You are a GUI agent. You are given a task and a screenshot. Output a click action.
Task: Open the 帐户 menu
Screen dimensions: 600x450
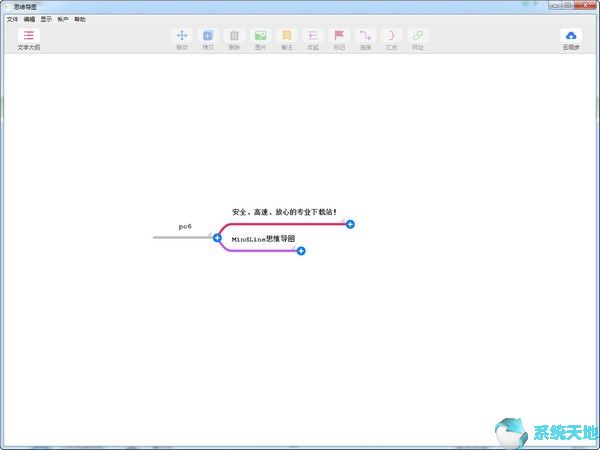[x=63, y=19]
